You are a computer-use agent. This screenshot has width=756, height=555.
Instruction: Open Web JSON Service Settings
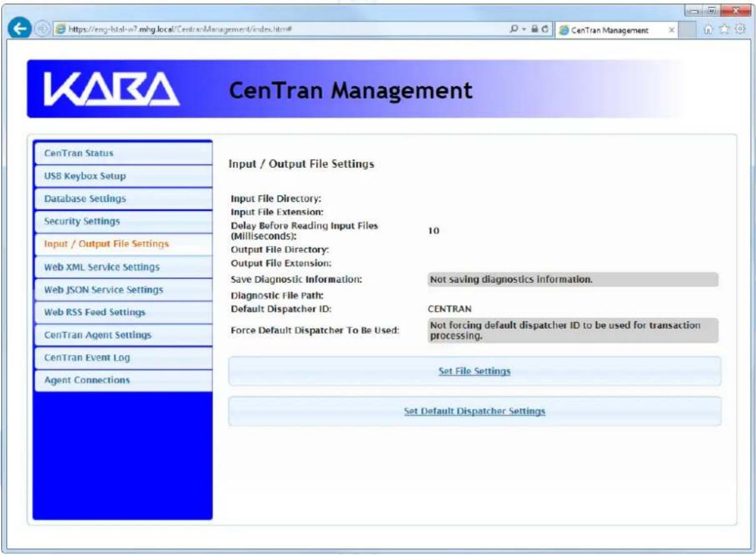tap(123, 290)
